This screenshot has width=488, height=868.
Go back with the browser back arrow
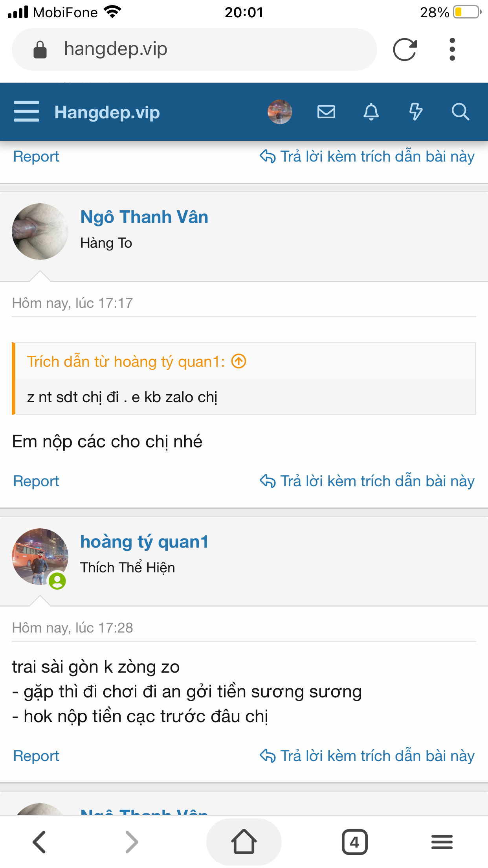tap(39, 842)
